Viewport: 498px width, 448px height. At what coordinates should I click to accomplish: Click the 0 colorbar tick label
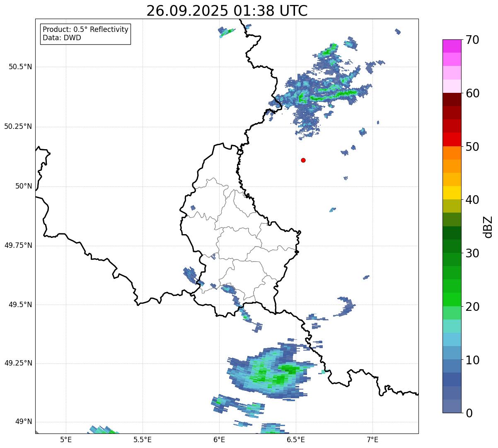coord(469,413)
